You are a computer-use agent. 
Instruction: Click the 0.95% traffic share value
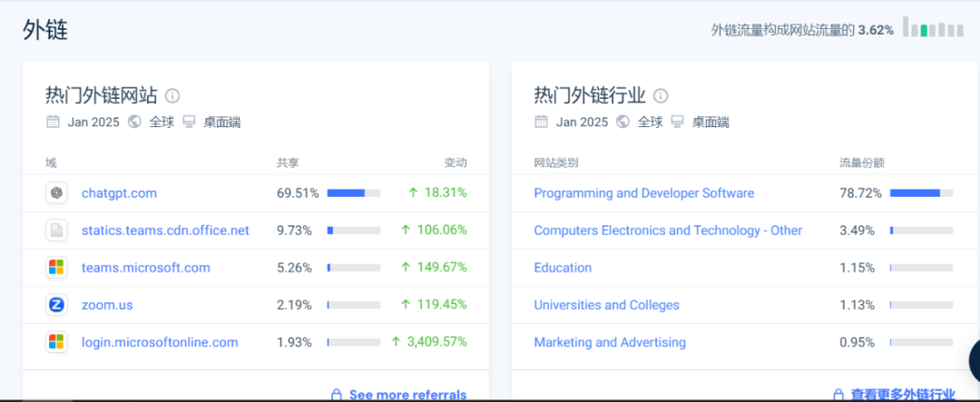[x=857, y=343]
